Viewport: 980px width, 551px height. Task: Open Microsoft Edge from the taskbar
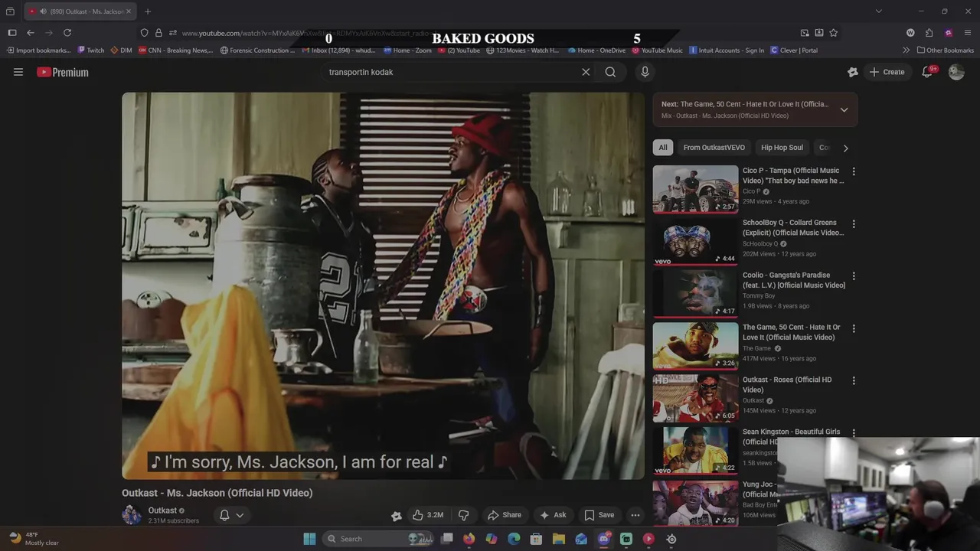[514, 539]
